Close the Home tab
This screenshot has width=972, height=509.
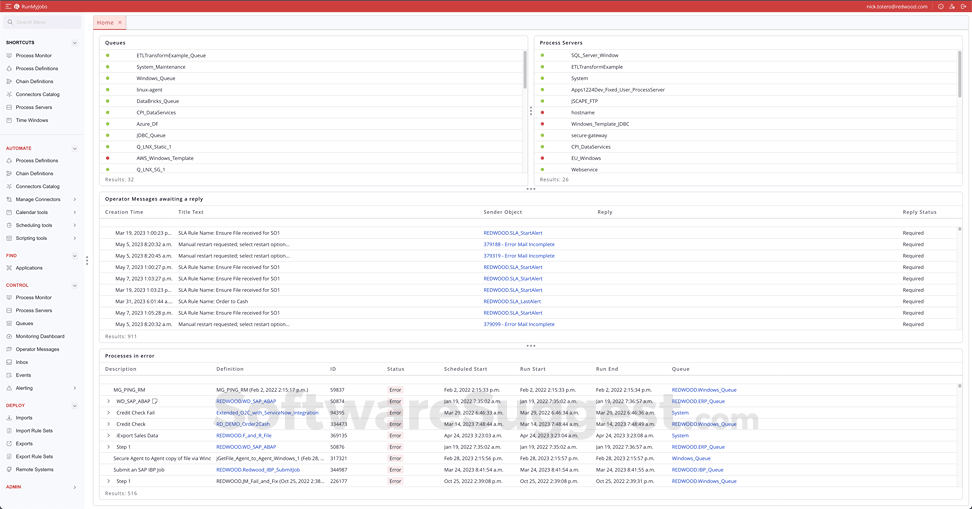[120, 22]
